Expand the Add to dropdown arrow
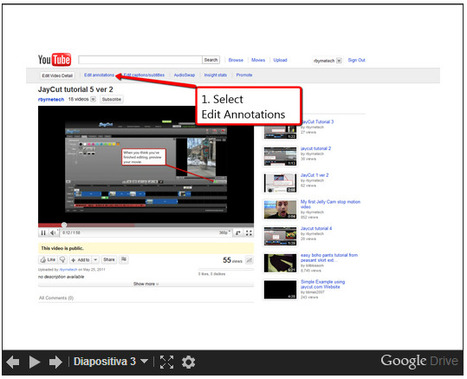Viewport: 467px width, 379px height. coord(95,260)
